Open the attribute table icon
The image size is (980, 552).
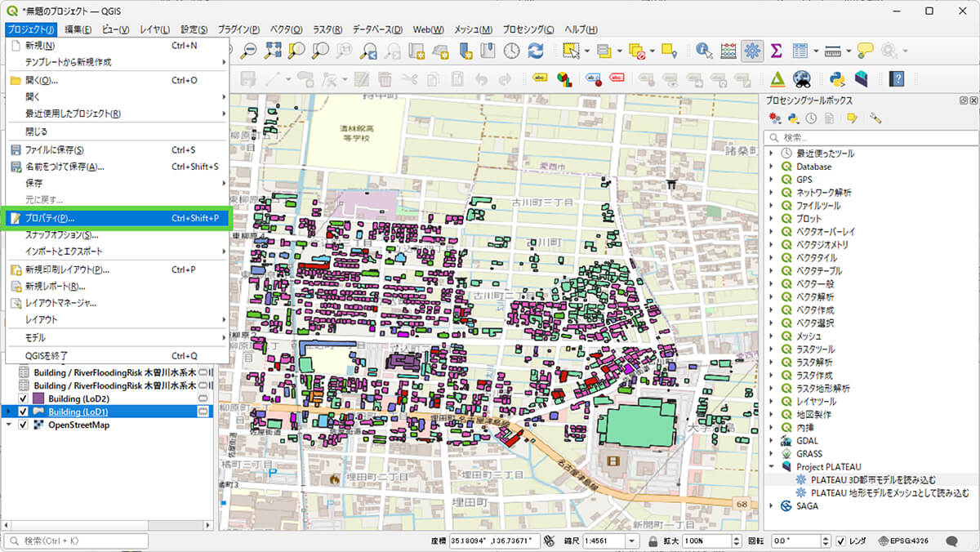(x=800, y=51)
